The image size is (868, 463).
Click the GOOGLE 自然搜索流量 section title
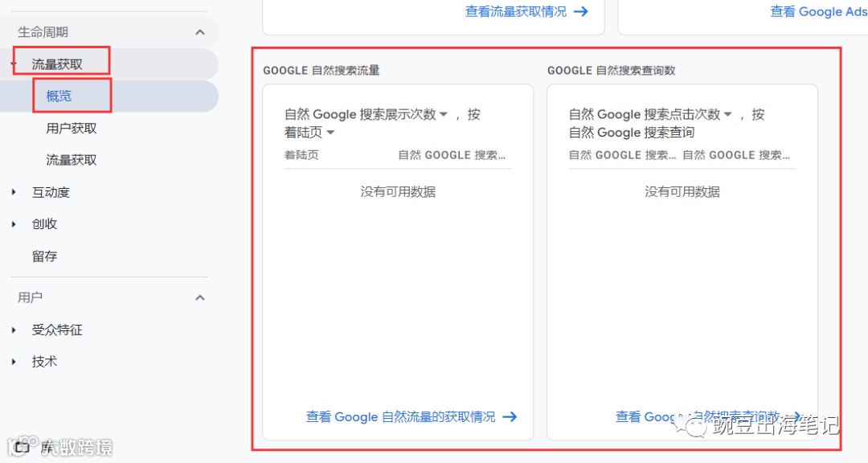pyautogui.click(x=321, y=71)
